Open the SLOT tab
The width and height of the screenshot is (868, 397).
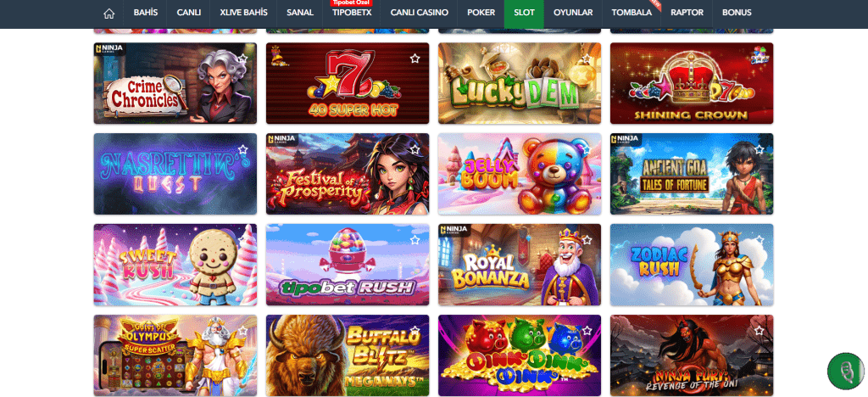click(x=524, y=14)
